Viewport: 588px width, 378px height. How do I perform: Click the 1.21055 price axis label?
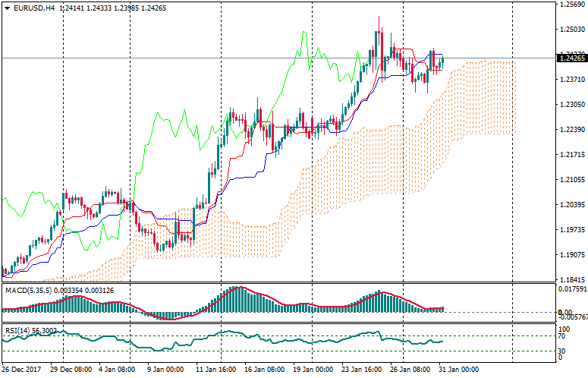click(571, 180)
